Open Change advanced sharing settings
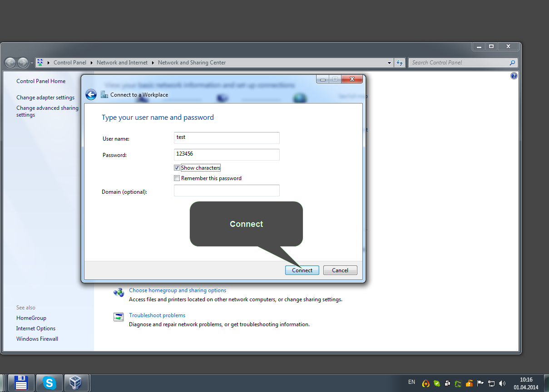Viewport: 549px width, 392px height. [x=47, y=111]
